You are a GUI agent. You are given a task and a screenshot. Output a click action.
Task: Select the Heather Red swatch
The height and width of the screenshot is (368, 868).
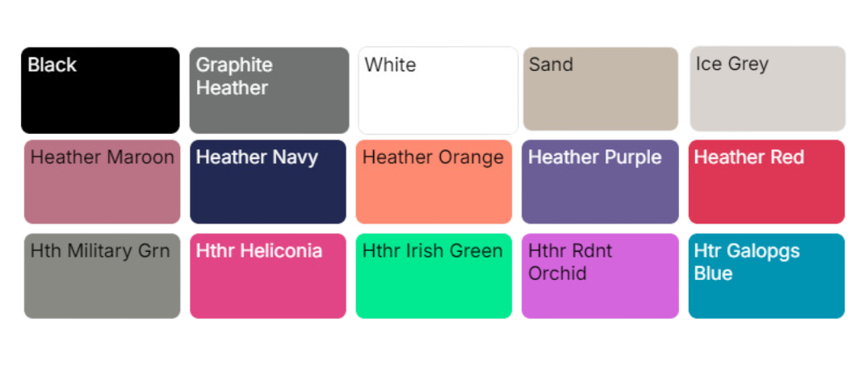767,182
